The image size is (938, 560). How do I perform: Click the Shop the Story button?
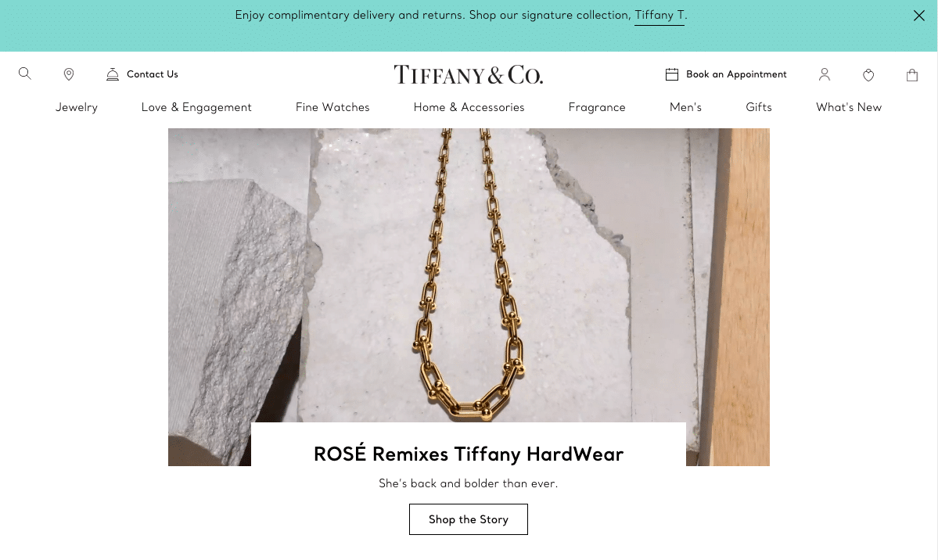(469, 519)
